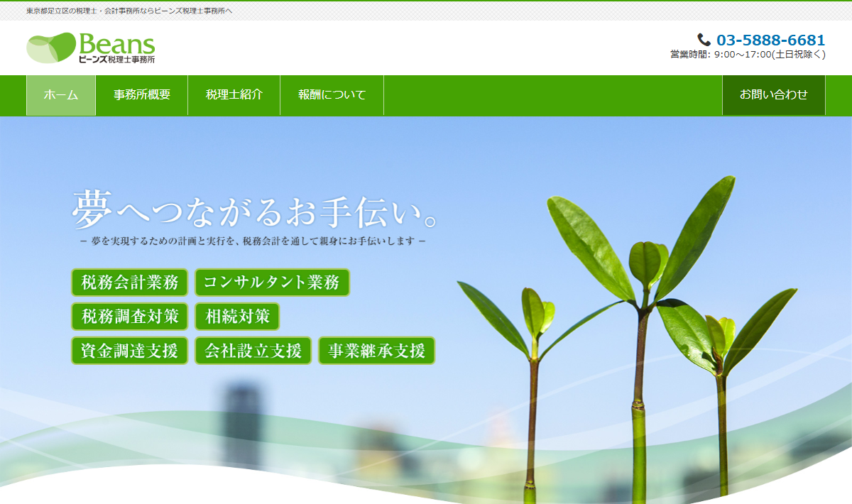Select 報酬について in the navigation bar
852x504 pixels.
coord(332,95)
